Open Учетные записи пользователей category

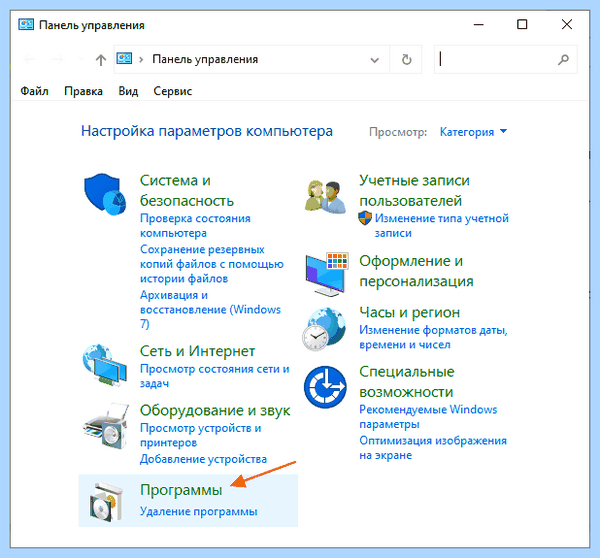pyautogui.click(x=414, y=190)
